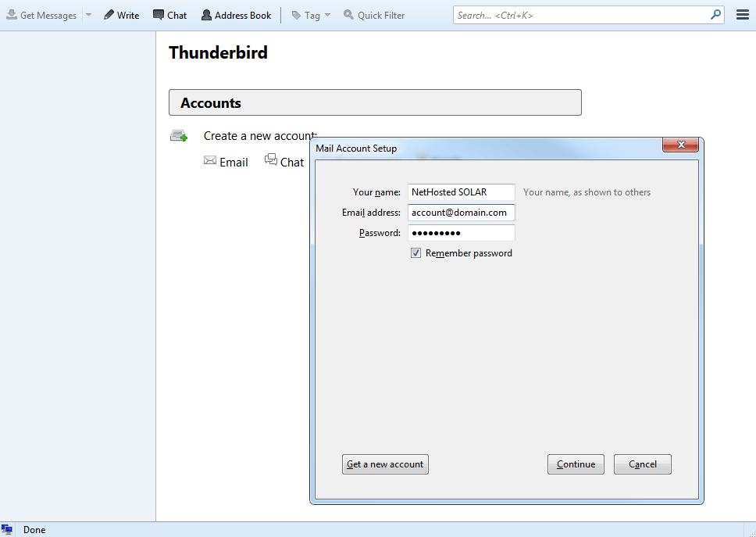Expand the Tag dropdown arrow

[x=328, y=16]
